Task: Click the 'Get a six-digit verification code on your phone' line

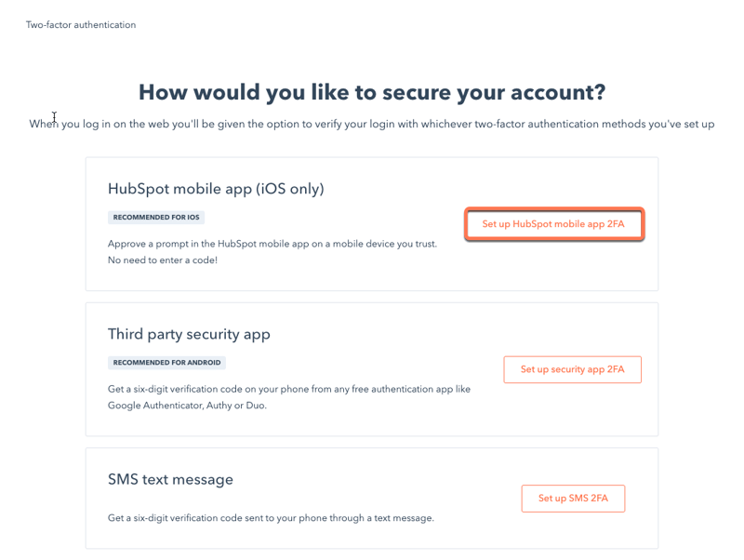Action: click(x=288, y=389)
